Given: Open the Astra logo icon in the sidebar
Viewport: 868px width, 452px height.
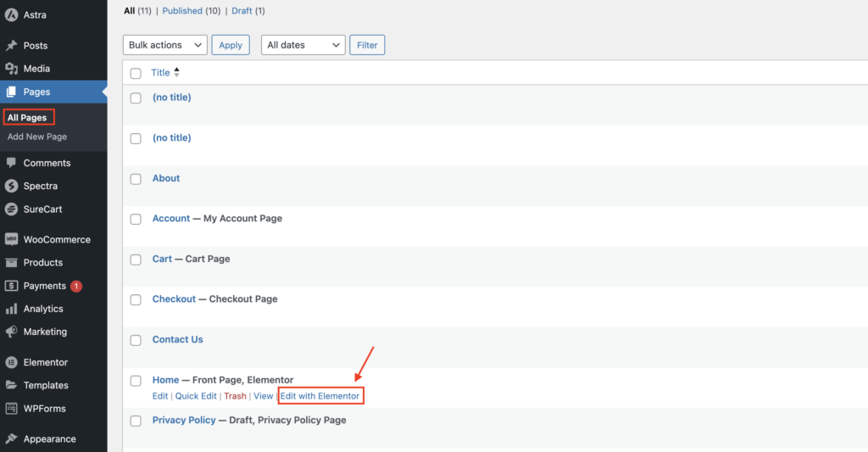Looking at the screenshot, I should point(12,15).
